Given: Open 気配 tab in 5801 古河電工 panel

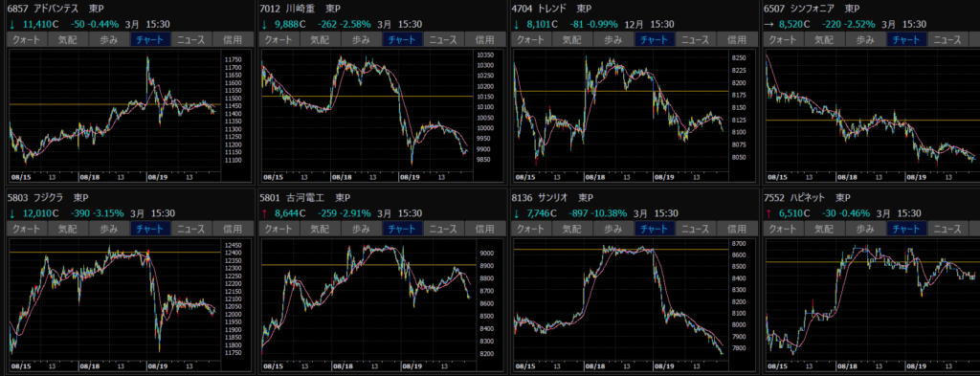Looking at the screenshot, I should click(321, 229).
